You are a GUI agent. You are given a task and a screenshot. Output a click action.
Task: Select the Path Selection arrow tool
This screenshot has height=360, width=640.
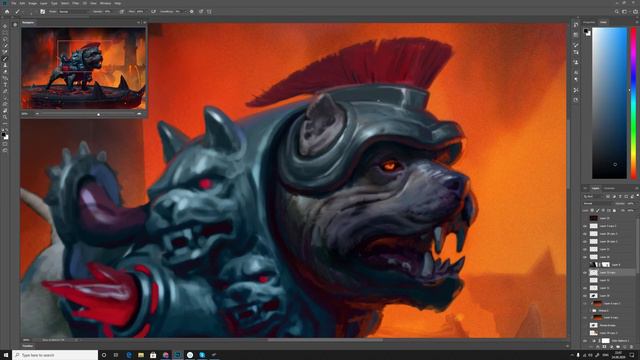5,98
